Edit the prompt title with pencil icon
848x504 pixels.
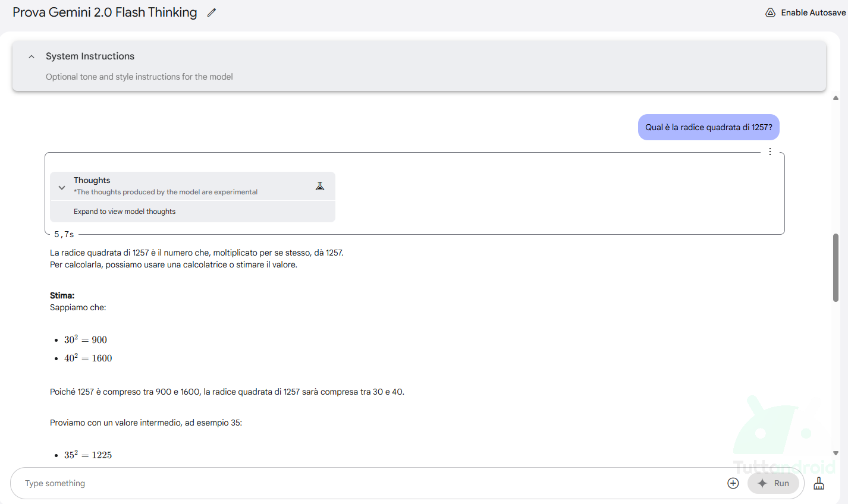pyautogui.click(x=212, y=12)
